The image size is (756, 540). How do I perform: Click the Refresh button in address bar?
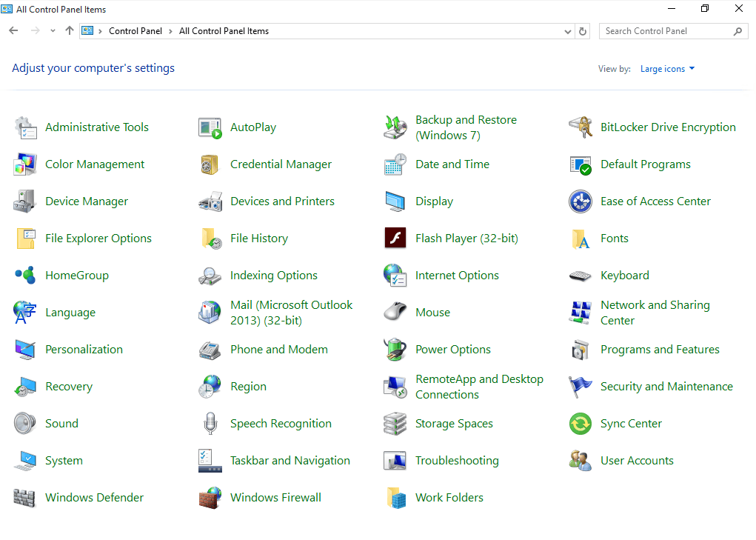(583, 31)
